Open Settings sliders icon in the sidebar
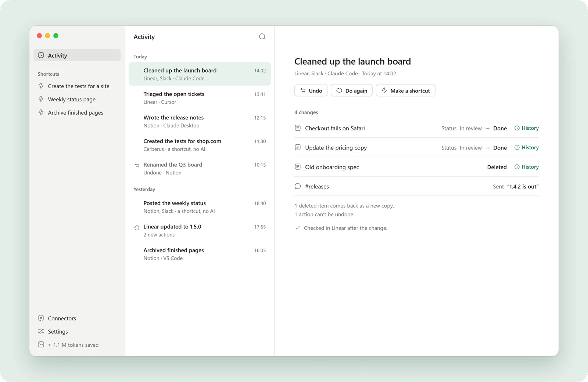The image size is (588, 382). point(41,331)
